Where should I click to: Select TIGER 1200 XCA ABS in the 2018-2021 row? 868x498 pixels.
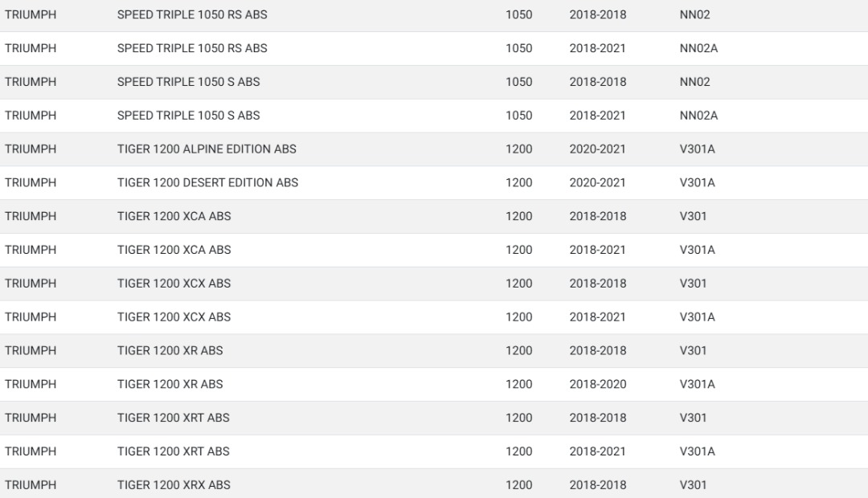pos(174,250)
